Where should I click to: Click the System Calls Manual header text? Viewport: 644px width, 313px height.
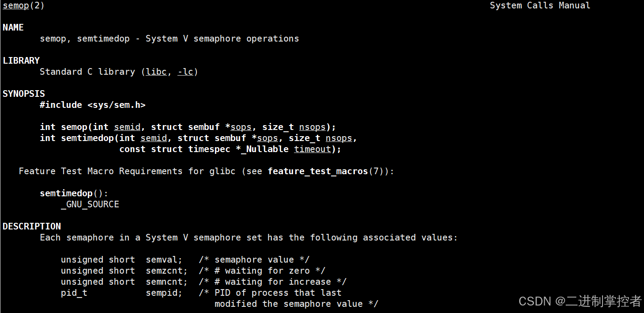540,6
